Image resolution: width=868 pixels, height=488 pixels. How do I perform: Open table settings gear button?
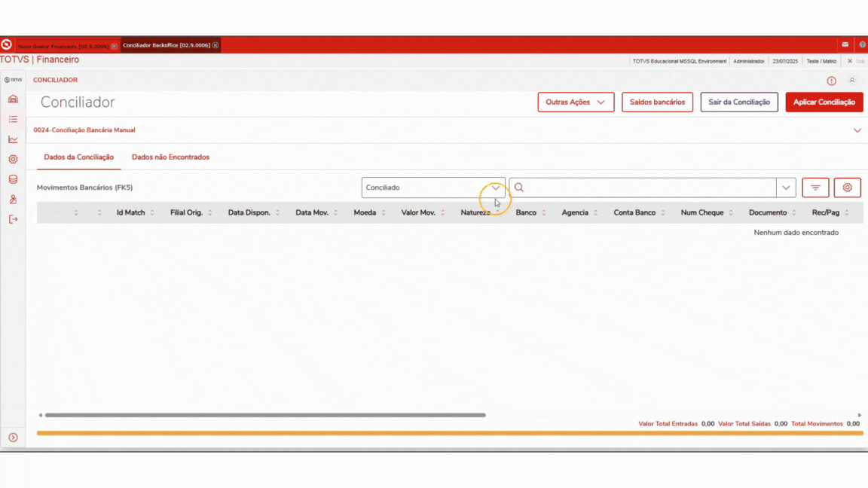tap(847, 188)
